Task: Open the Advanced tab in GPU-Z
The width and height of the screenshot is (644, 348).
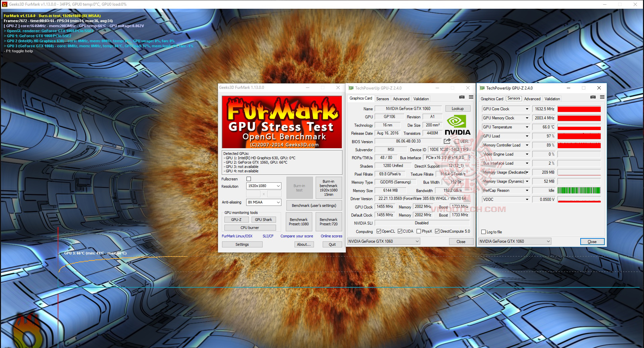Action: [401, 99]
